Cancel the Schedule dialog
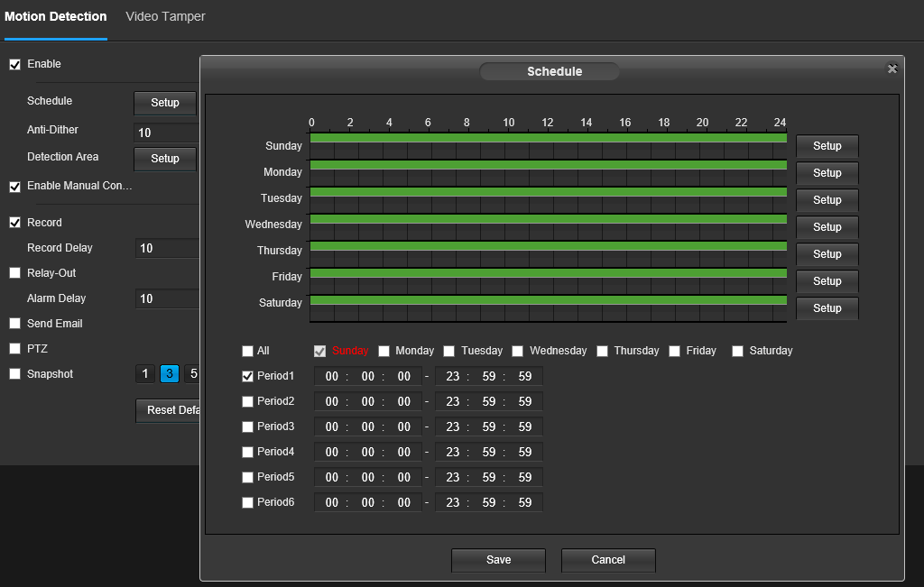The width and height of the screenshot is (924, 587). click(608, 560)
